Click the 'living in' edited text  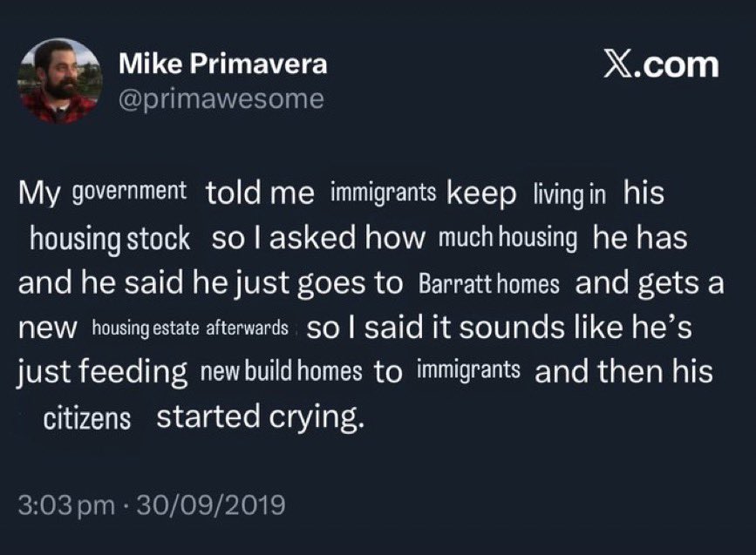pos(569,193)
